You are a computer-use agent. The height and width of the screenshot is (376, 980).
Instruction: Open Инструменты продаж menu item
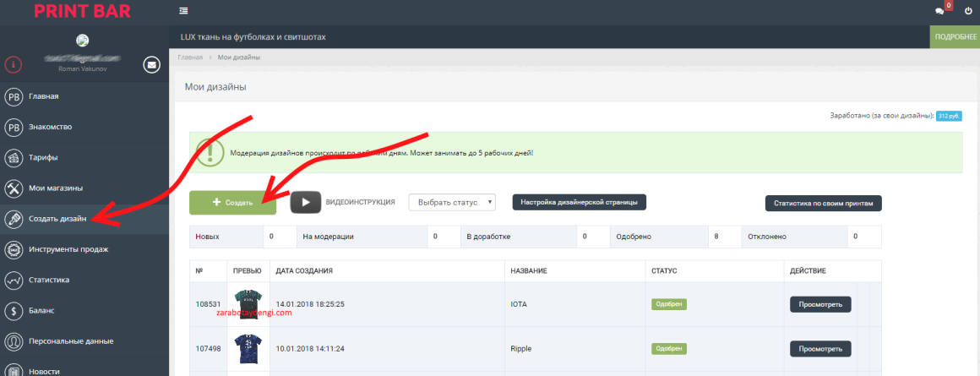(x=68, y=249)
